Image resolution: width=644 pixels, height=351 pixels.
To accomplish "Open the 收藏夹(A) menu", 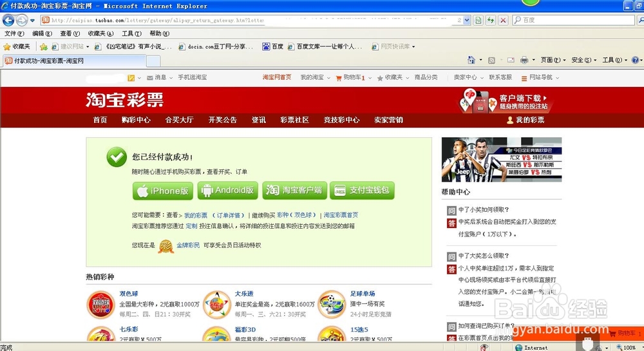I will pyautogui.click(x=100, y=33).
